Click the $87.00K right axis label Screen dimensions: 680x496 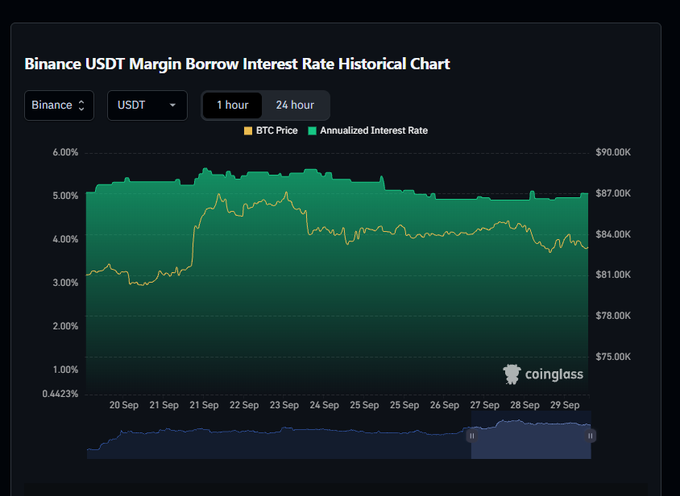point(613,193)
